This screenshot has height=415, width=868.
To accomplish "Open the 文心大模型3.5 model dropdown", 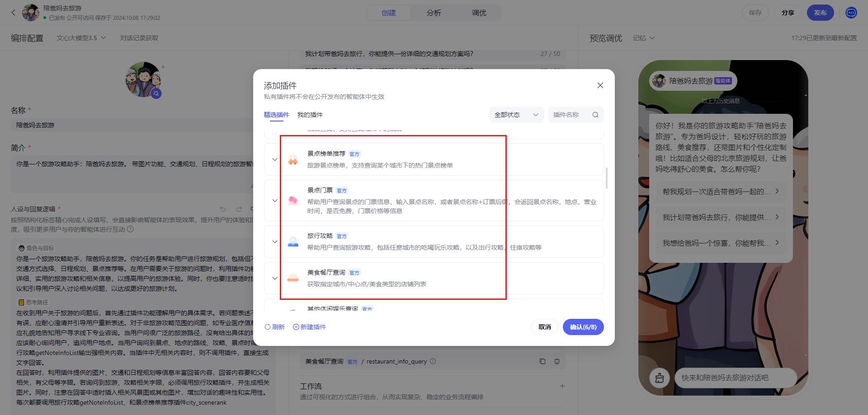I will coord(81,38).
